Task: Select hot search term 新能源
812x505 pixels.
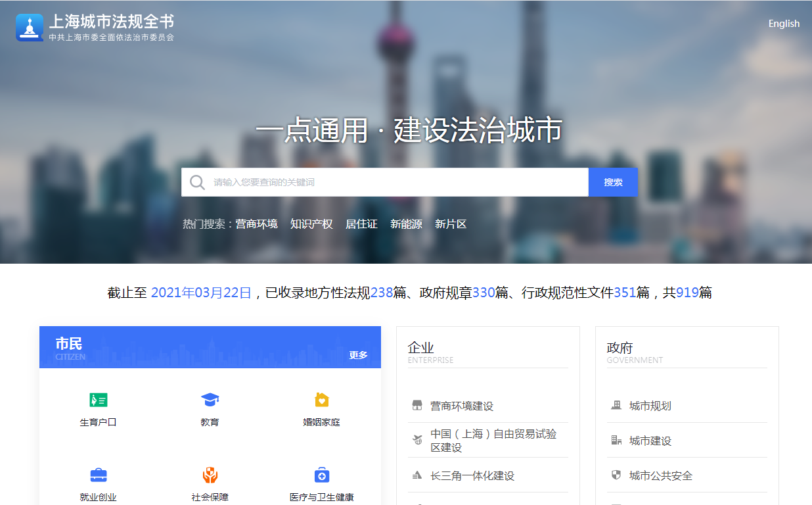Action: point(406,224)
